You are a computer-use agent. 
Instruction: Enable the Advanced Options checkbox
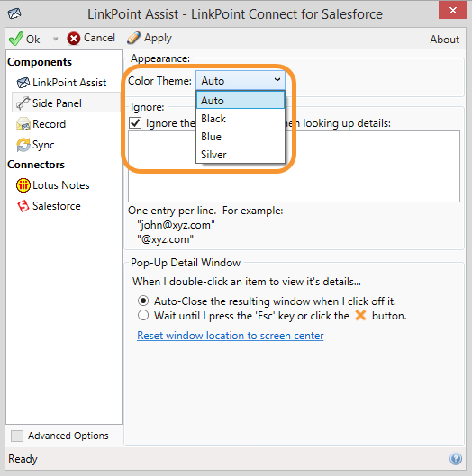[17, 436]
